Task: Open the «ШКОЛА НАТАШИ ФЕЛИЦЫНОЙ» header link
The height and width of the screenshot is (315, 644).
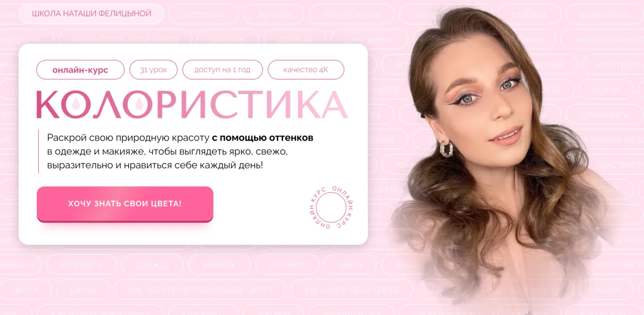Action: (91, 14)
